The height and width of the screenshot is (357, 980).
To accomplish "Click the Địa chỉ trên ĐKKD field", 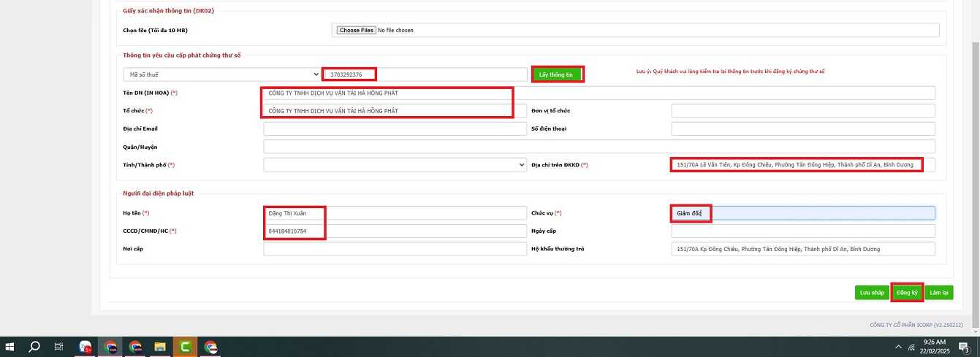I will [x=803, y=165].
